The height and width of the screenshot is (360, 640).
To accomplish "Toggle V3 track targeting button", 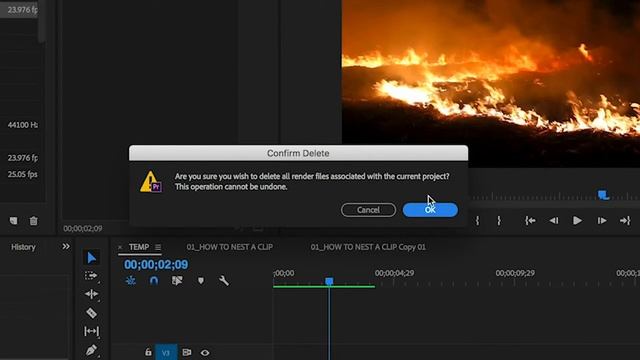I will [x=166, y=353].
